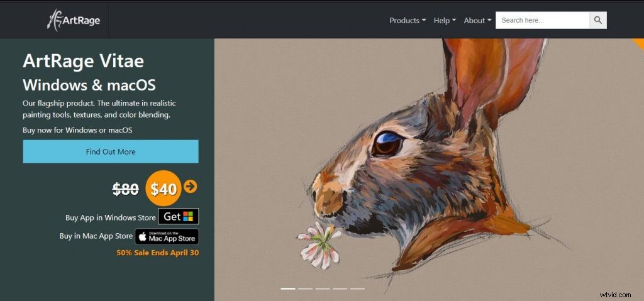Click the "Buy App in Windows Store" label
Screen dimensions: 644x301
(111, 217)
